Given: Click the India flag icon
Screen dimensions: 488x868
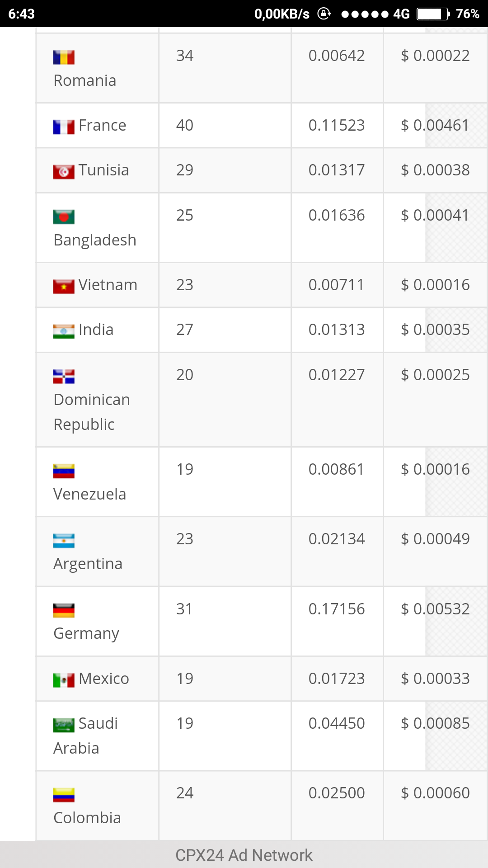Looking at the screenshot, I should point(64,331).
